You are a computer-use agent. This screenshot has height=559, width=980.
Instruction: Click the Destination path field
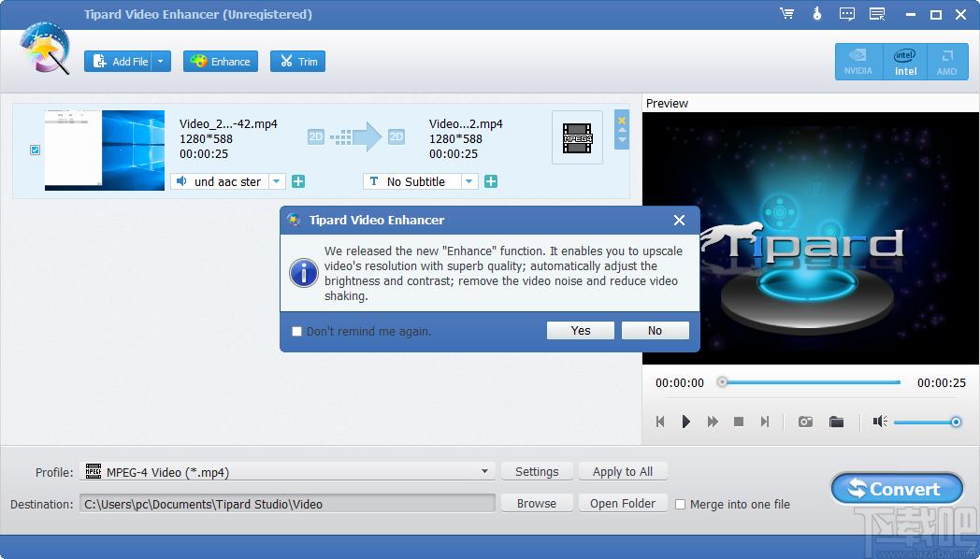pos(287,504)
